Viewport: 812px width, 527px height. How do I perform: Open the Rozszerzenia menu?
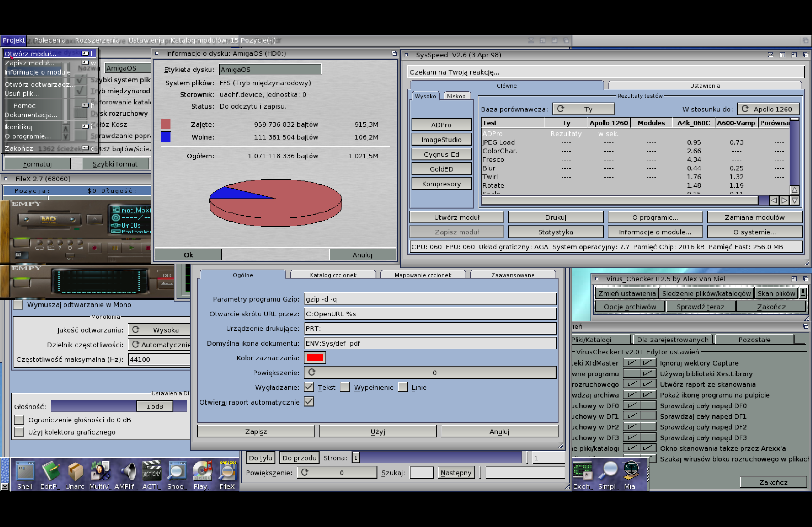(x=97, y=40)
